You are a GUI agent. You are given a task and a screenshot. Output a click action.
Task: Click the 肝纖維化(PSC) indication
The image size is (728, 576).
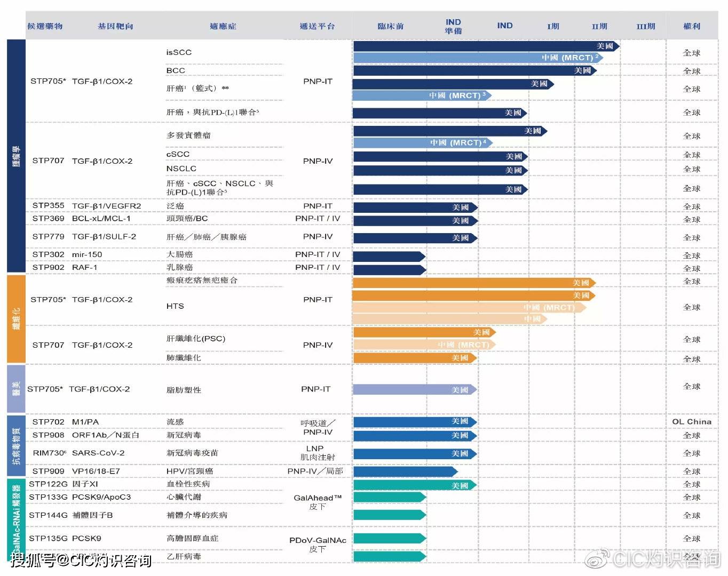[x=196, y=339]
